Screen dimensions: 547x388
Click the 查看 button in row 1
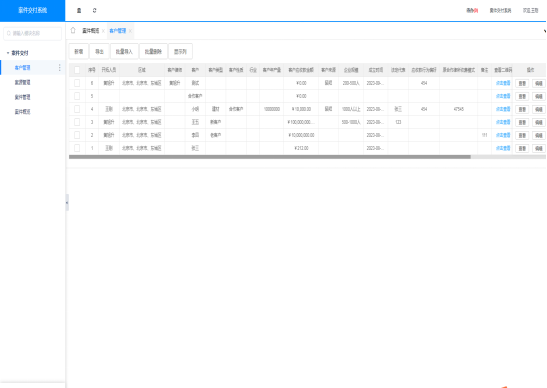click(x=522, y=148)
